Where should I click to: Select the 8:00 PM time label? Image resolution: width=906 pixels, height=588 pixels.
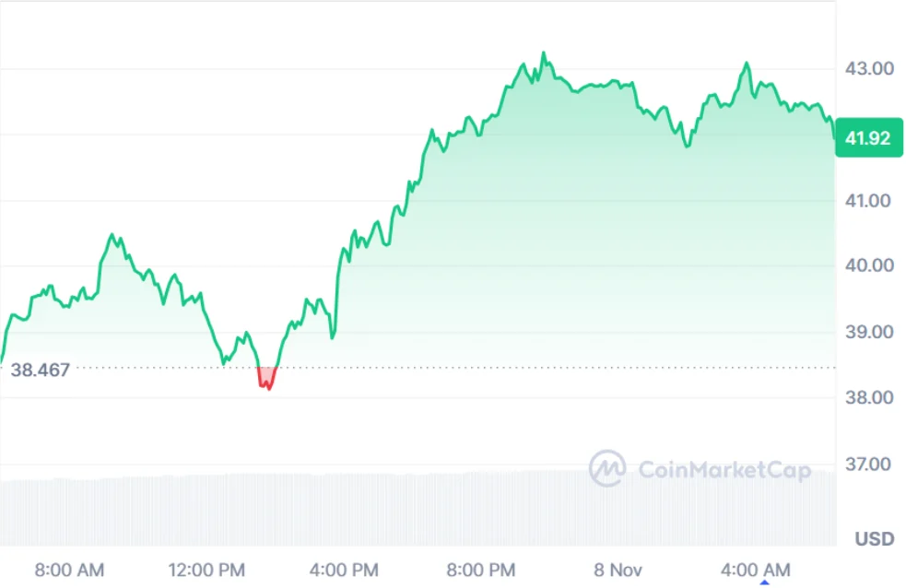(x=482, y=569)
